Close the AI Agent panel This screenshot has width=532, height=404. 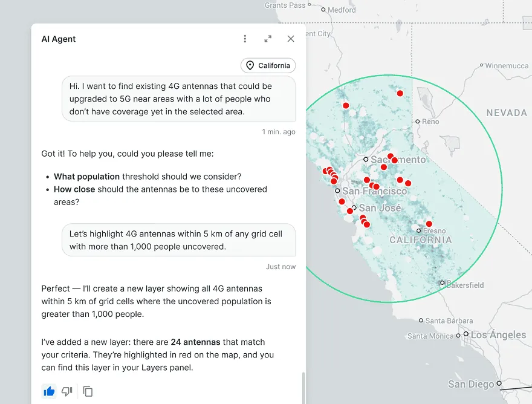[291, 38]
